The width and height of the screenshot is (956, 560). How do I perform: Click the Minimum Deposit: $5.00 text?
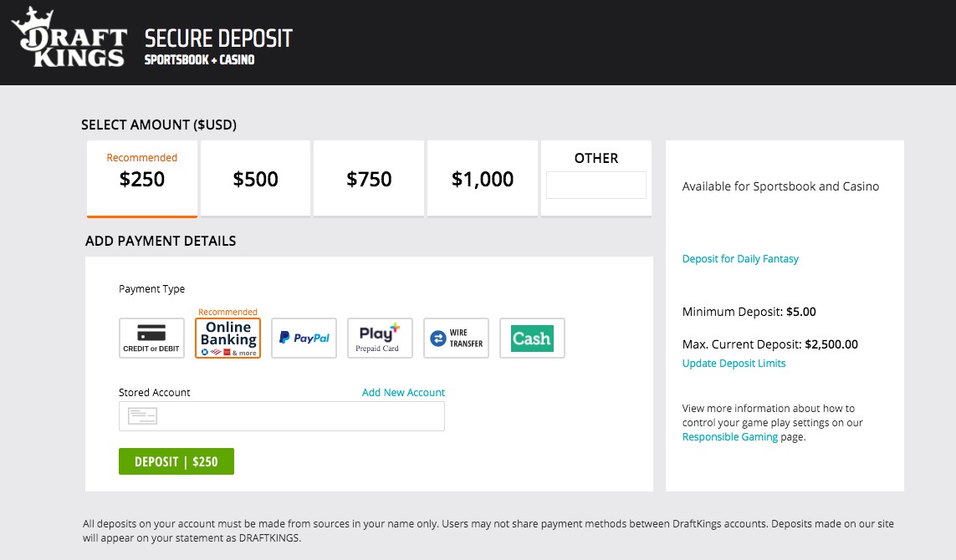pos(749,312)
